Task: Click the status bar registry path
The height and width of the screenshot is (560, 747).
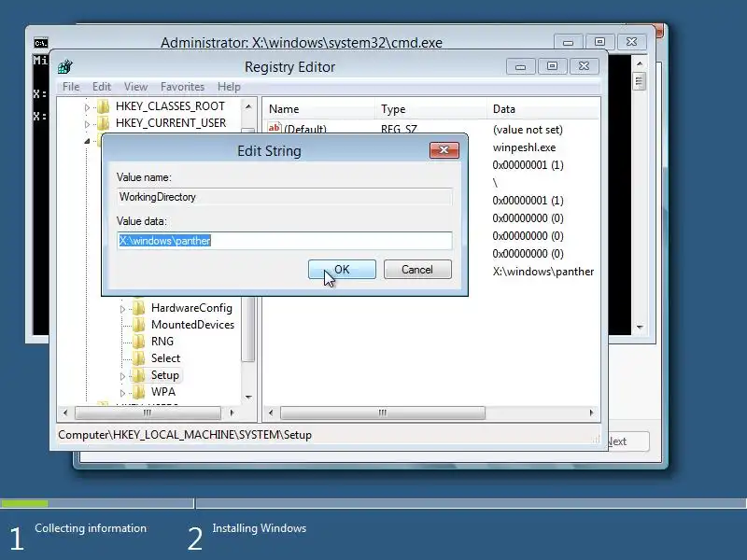Action: (x=185, y=435)
